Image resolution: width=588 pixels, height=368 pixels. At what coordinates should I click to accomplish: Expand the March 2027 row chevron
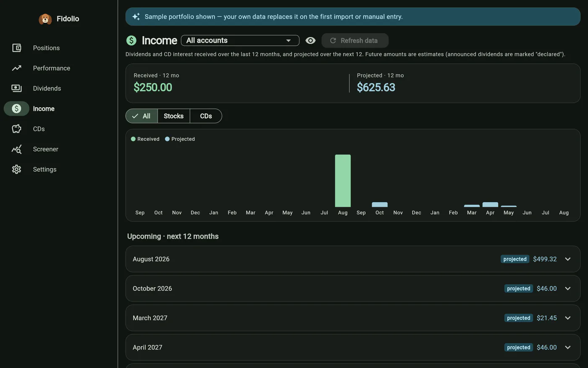pyautogui.click(x=568, y=318)
